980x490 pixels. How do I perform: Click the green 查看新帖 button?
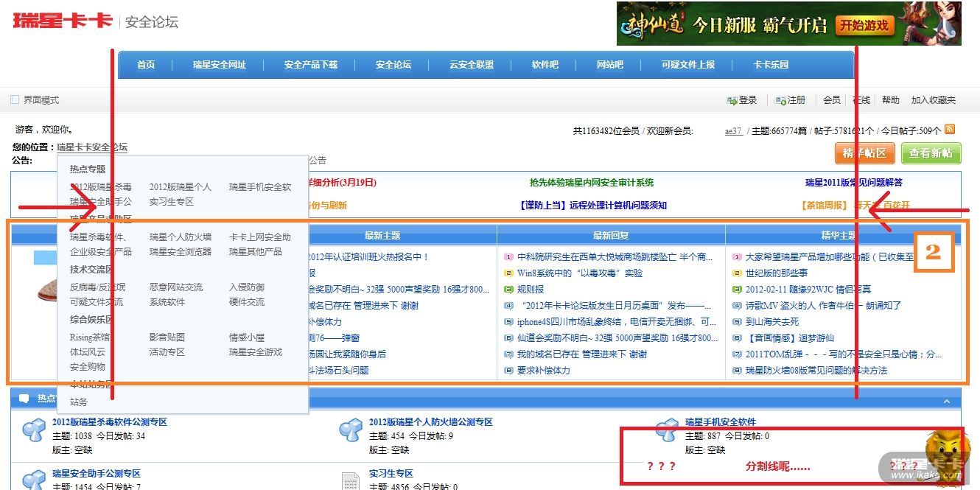tap(931, 153)
